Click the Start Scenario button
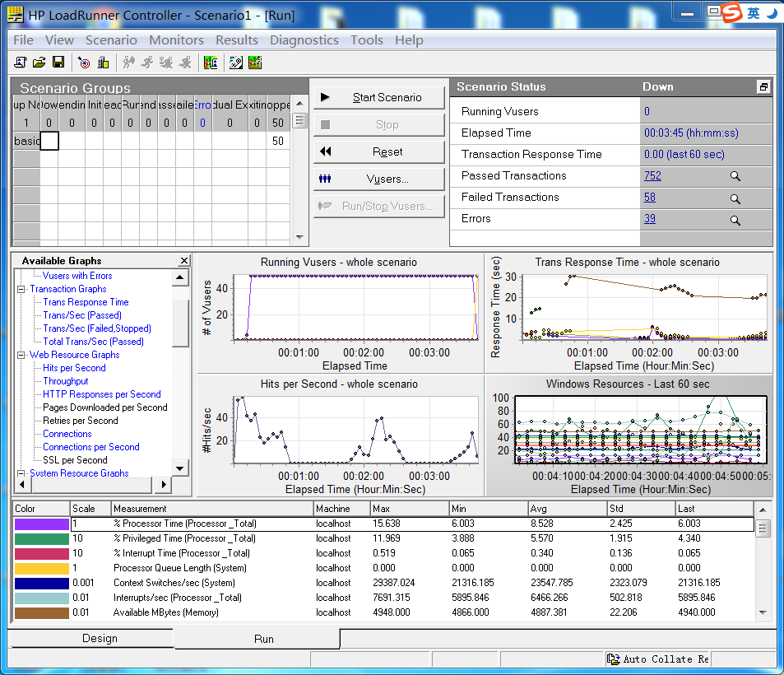784x675 pixels. pyautogui.click(x=379, y=98)
